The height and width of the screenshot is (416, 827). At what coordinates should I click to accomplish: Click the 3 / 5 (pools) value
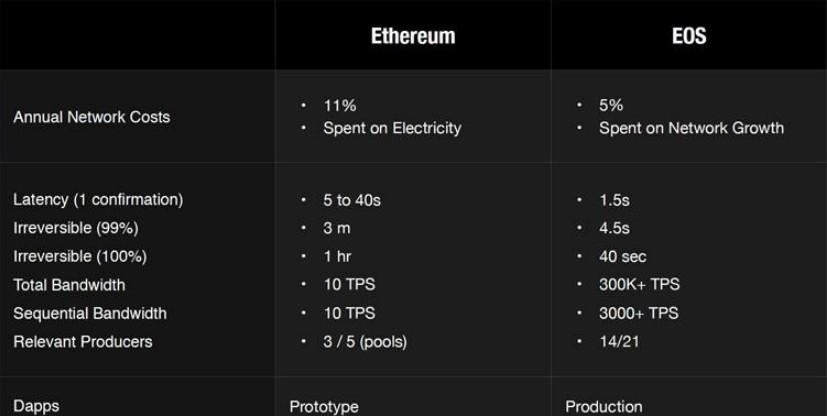pos(365,342)
